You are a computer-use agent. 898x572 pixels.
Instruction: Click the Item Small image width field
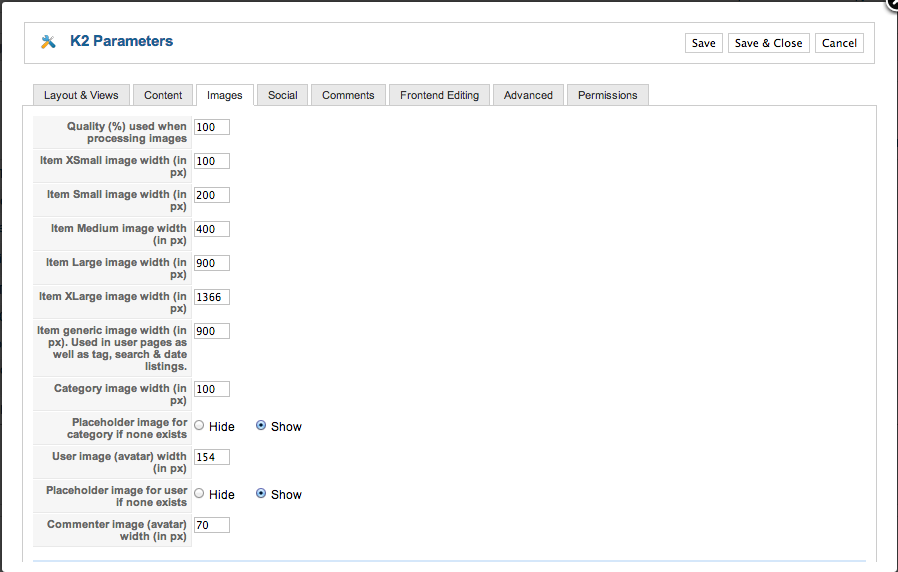coord(212,195)
